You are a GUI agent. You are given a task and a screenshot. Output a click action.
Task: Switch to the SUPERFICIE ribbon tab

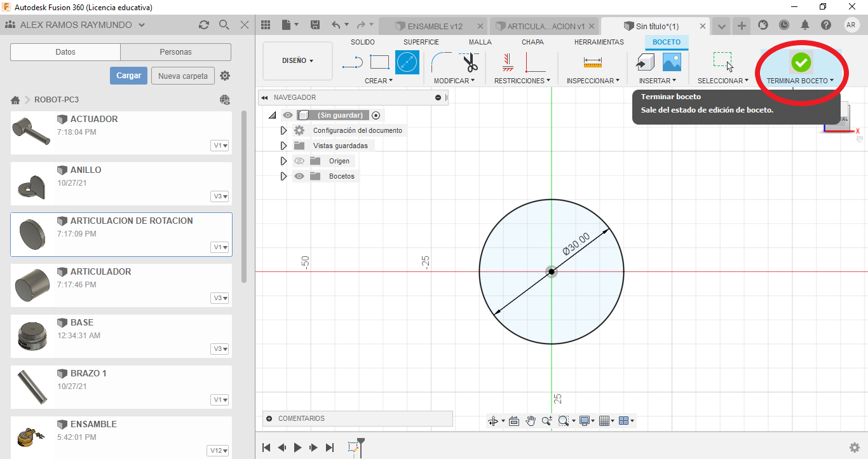click(x=421, y=42)
